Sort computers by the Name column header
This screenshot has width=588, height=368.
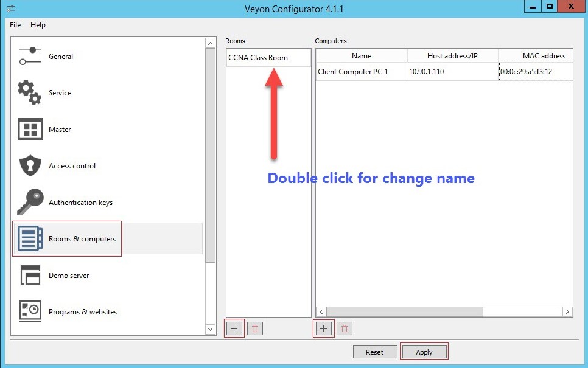point(361,55)
